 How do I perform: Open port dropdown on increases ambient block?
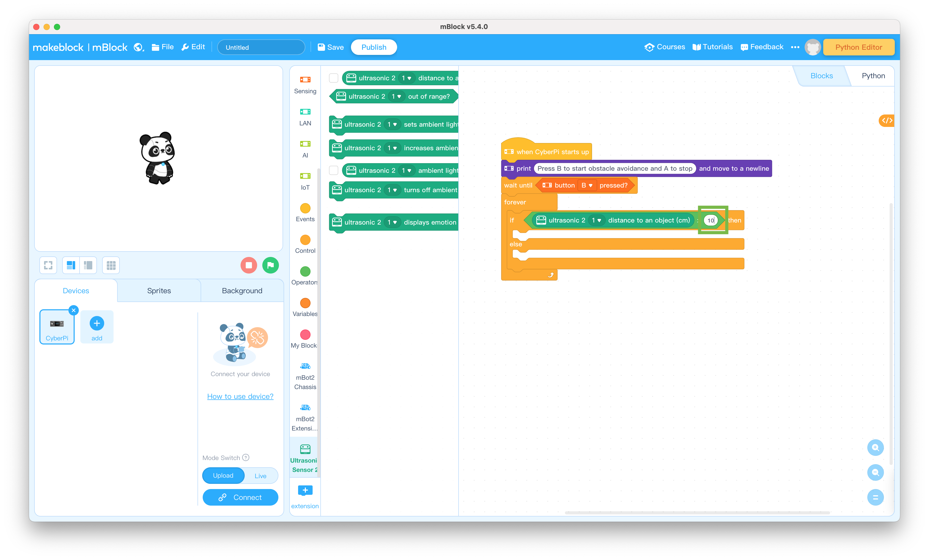392,148
